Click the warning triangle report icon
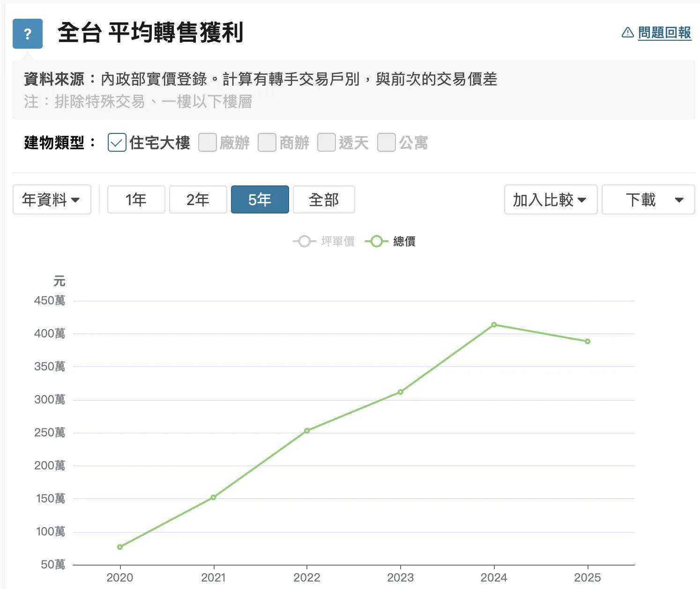Viewport: 700px width, 589px height. (627, 32)
